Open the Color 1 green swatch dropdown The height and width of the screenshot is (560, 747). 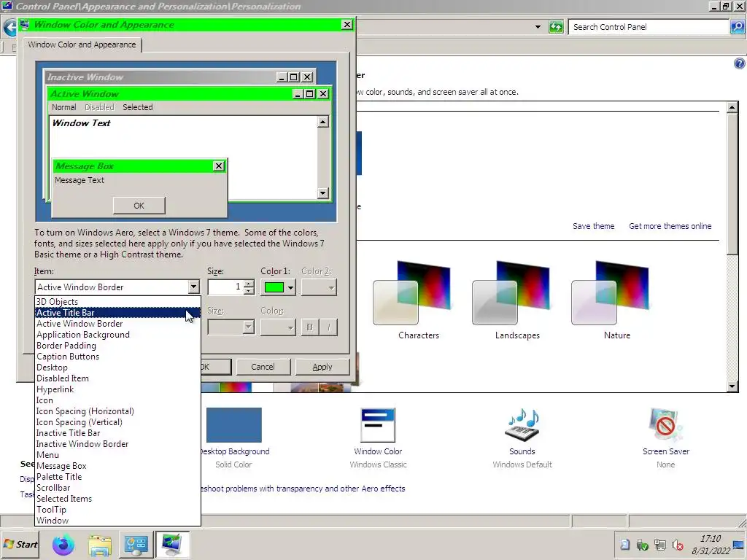(279, 287)
